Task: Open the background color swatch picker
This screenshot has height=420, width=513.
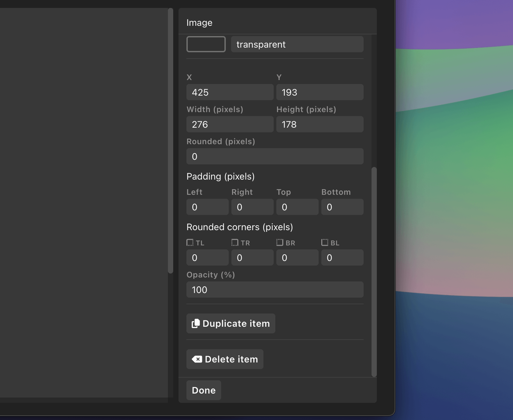Action: [206, 44]
